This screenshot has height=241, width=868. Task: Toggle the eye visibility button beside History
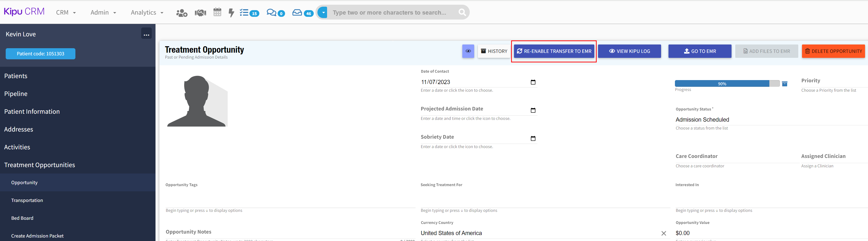(x=468, y=51)
